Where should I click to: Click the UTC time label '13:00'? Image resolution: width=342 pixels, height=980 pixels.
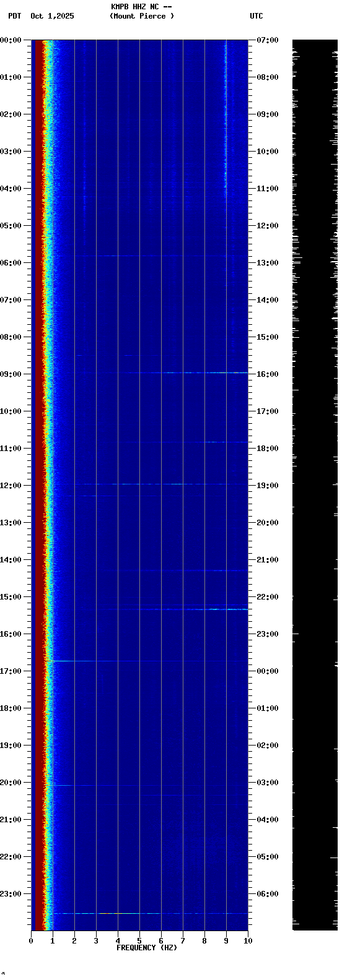click(x=268, y=263)
